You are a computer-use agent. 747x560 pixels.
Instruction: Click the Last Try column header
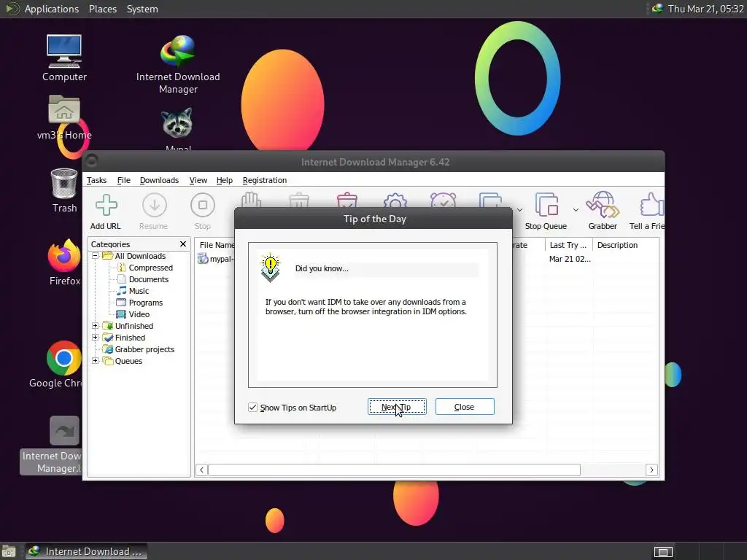point(568,245)
